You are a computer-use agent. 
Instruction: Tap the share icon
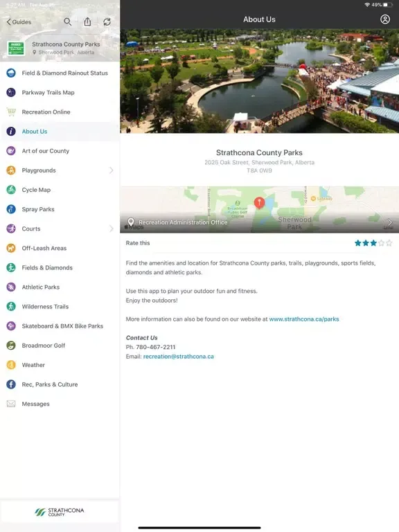pos(87,21)
